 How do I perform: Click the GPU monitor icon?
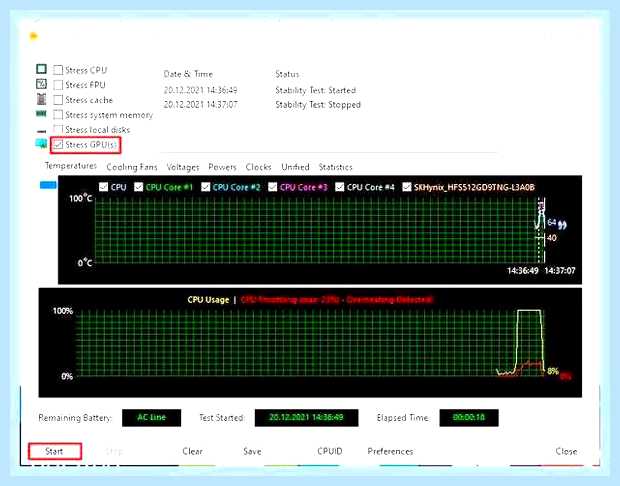click(x=41, y=144)
